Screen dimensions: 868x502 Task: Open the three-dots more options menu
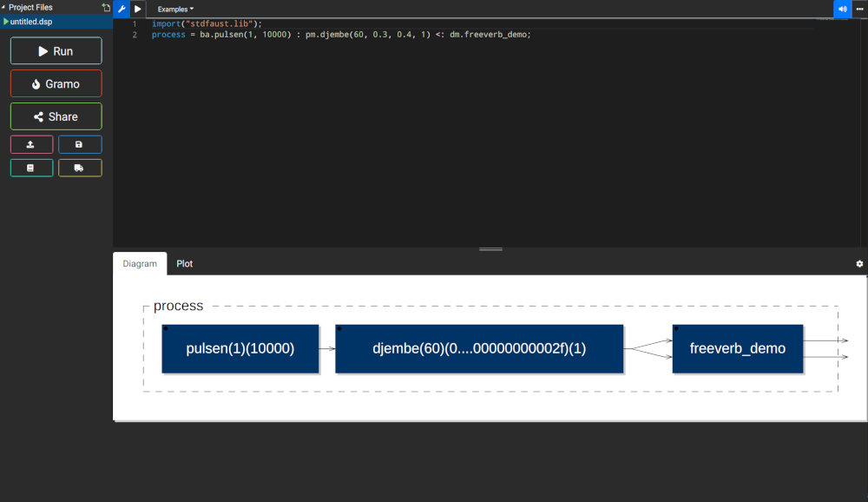point(859,9)
